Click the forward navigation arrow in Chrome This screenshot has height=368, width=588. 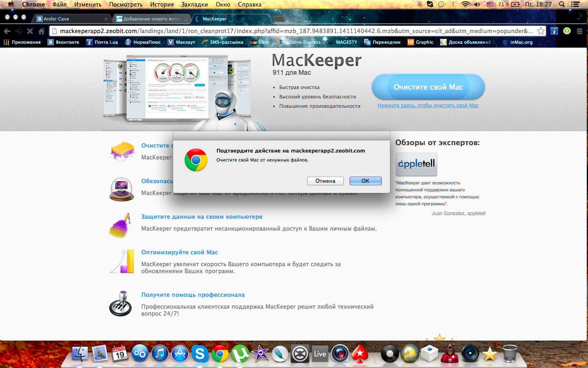point(18,31)
